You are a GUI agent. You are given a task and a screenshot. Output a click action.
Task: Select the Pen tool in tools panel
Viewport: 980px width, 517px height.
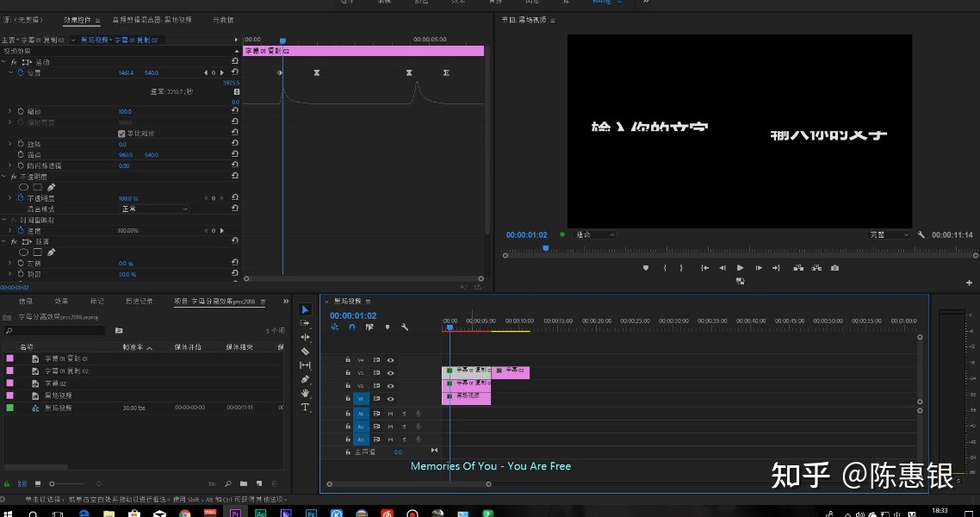[x=305, y=379]
